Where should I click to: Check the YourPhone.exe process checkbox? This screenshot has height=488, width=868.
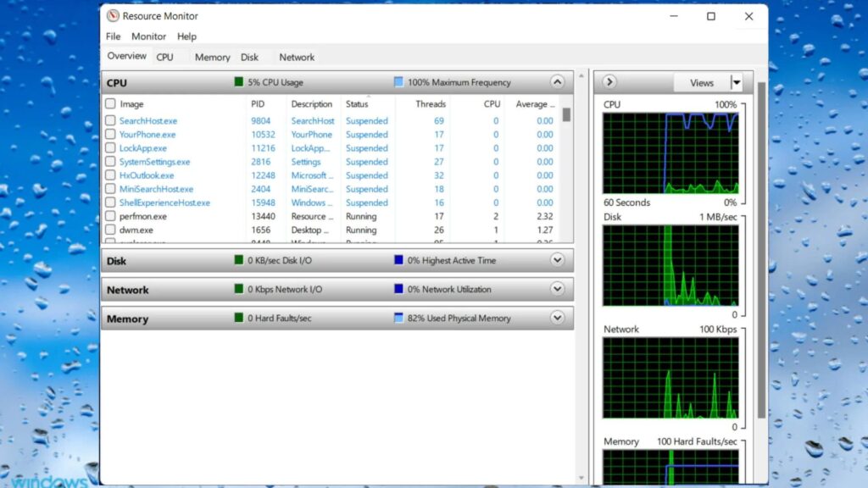pyautogui.click(x=110, y=134)
